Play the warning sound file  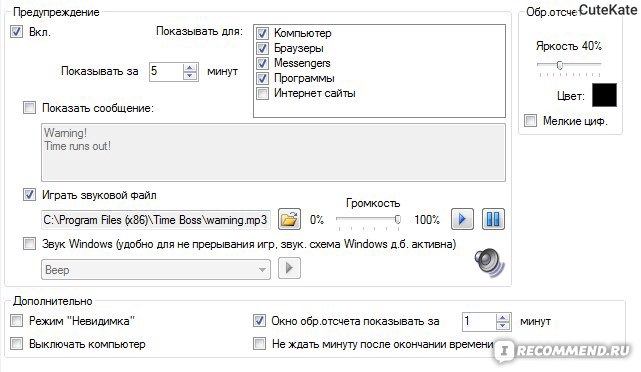pos(462,220)
